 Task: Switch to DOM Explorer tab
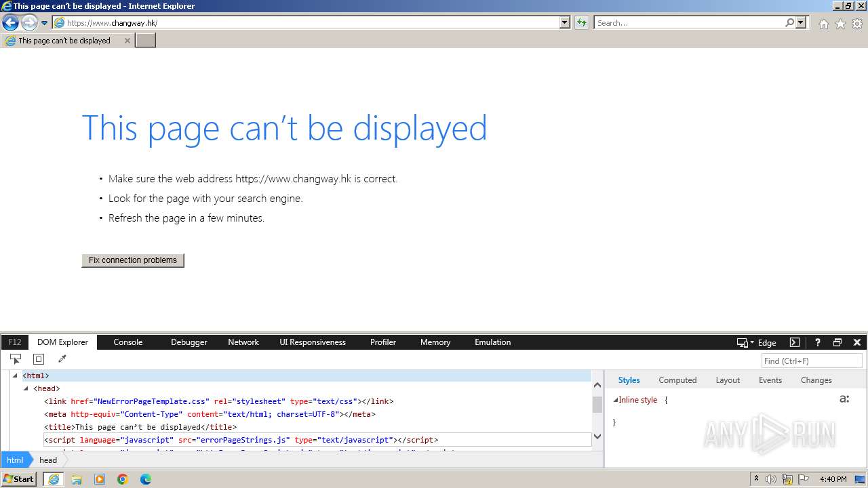63,342
